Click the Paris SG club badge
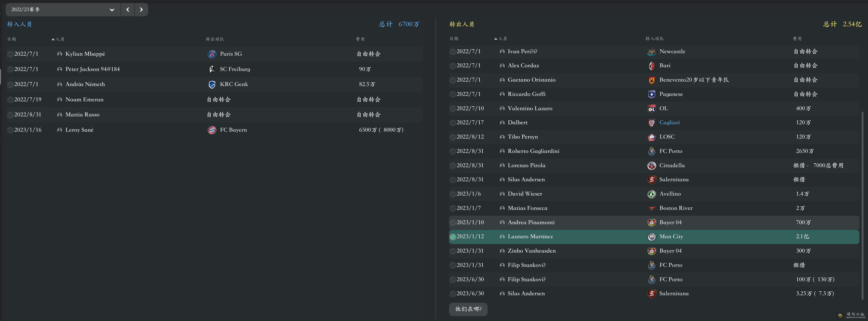Screen dimensions: 868x321 pos(212,54)
